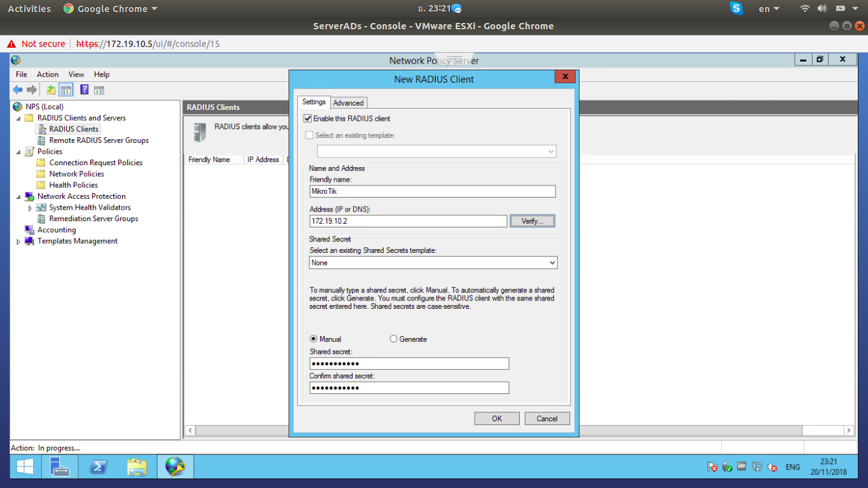The width and height of the screenshot is (868, 488).
Task: Click the Accounting node icon
Action: coord(29,230)
